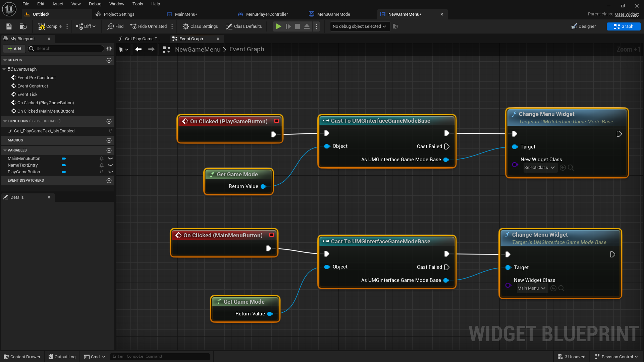
Task: Open the Select Class dropdown
Action: [x=540, y=168]
